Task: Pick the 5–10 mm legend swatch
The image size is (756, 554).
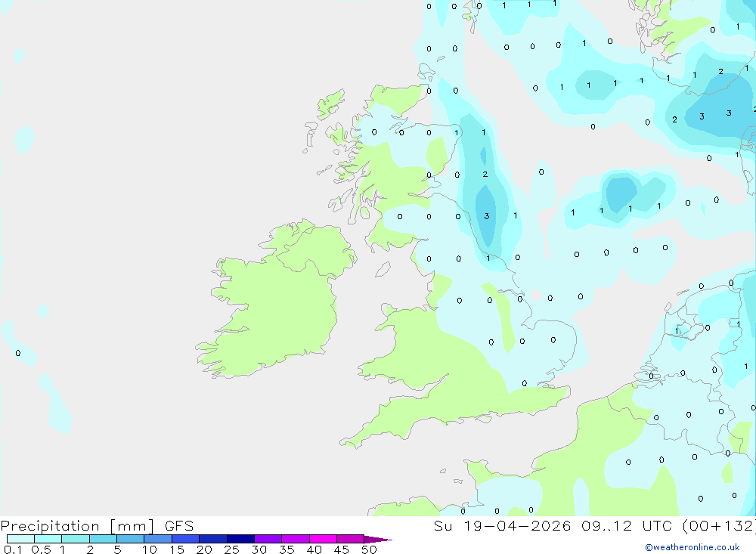Action: [x=131, y=539]
